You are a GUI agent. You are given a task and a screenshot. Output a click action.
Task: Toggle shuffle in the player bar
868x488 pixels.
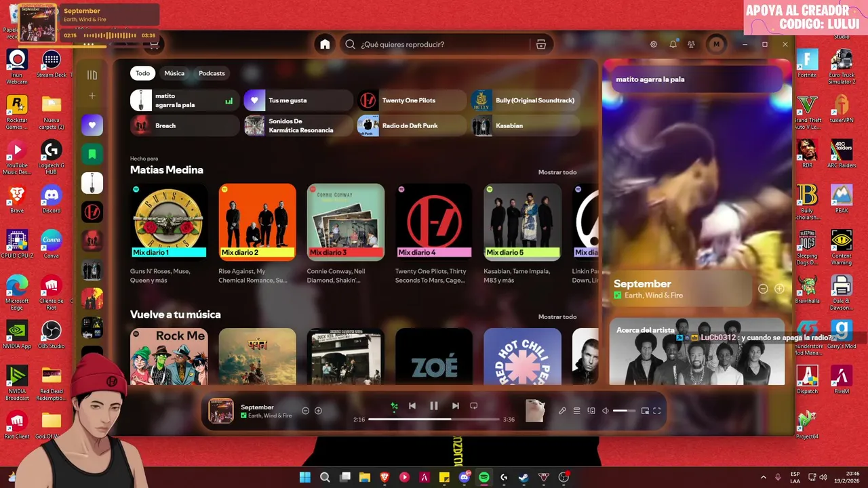tap(394, 406)
